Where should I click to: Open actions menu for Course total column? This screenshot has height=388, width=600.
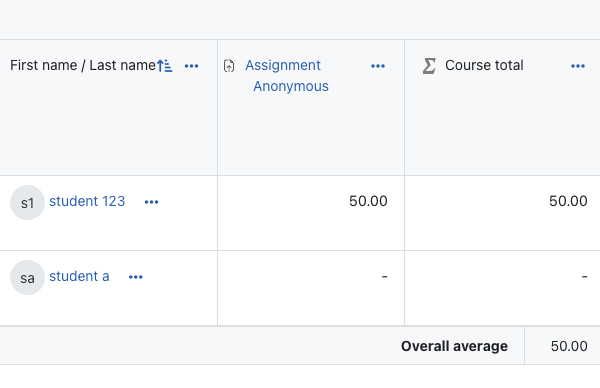[x=578, y=66]
